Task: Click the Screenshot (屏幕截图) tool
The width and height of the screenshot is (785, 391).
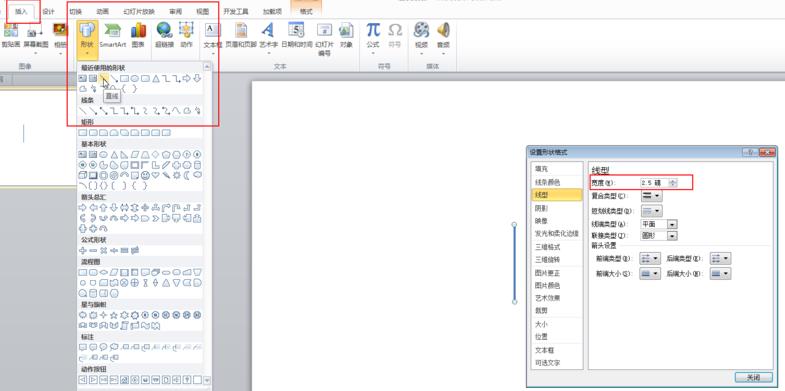Action: point(36,39)
